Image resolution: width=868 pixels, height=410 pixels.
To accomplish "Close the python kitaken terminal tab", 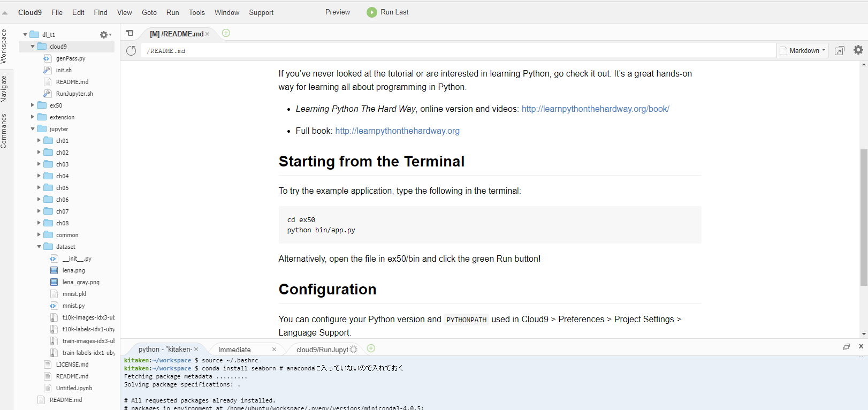I will click(196, 350).
